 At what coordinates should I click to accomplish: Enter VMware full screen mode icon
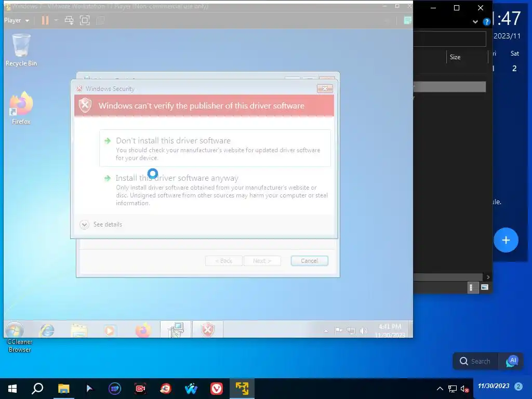point(85,20)
